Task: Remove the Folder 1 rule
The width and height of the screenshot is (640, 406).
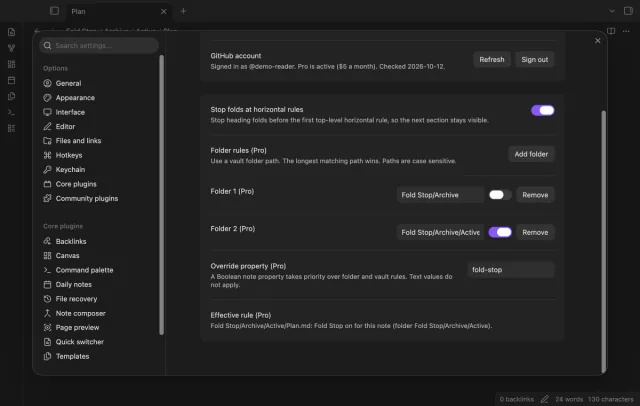Action: click(x=535, y=195)
